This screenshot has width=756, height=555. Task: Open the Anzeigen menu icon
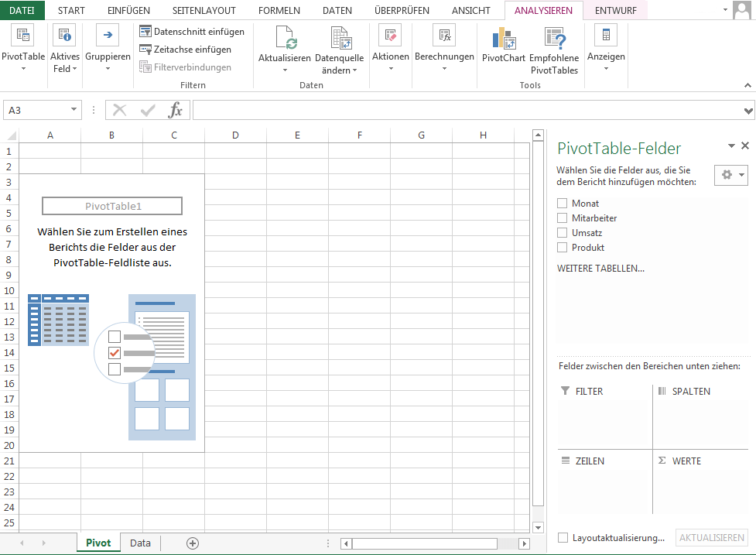tap(606, 35)
